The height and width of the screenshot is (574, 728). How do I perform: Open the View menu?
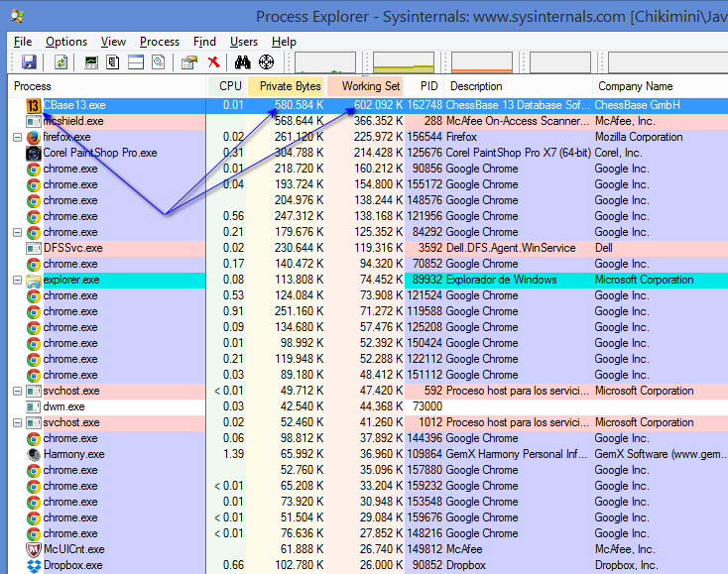[x=113, y=42]
